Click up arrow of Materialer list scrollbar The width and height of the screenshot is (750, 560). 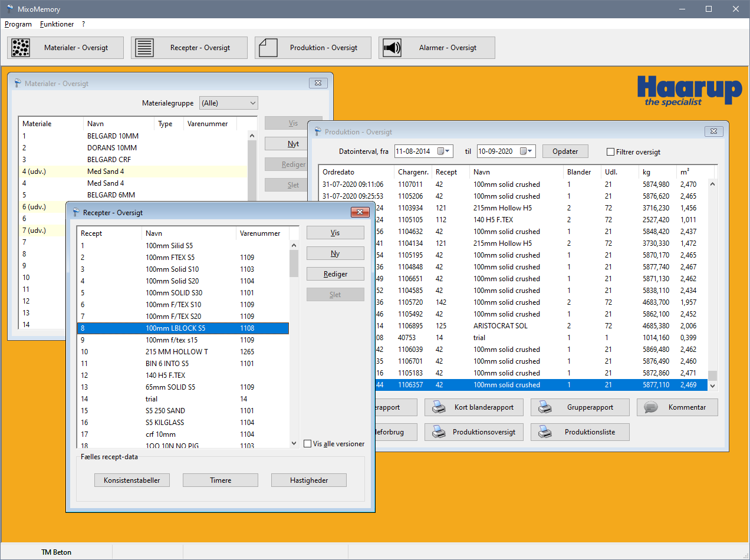[x=252, y=136]
